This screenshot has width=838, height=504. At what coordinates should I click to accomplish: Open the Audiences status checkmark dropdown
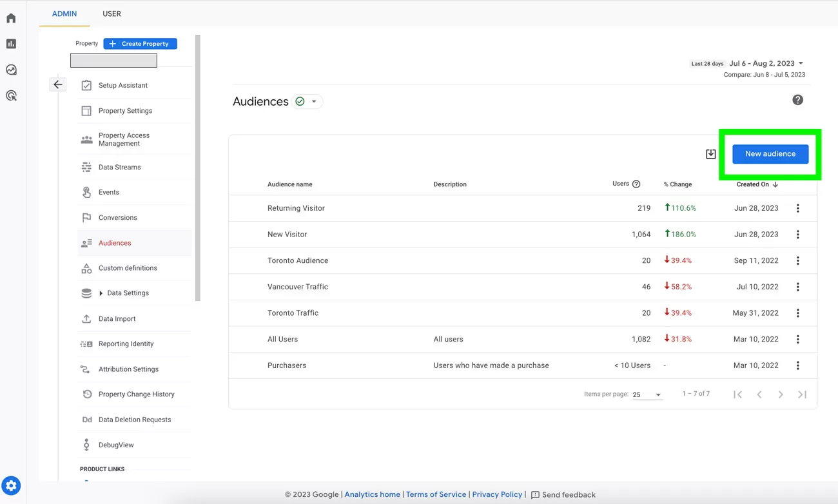click(x=307, y=101)
